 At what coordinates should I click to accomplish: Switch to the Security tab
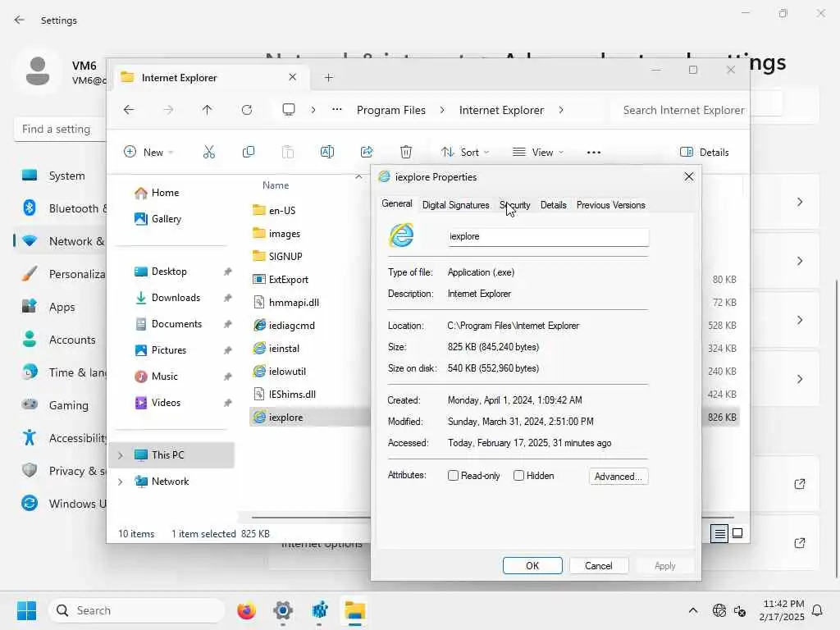click(515, 204)
